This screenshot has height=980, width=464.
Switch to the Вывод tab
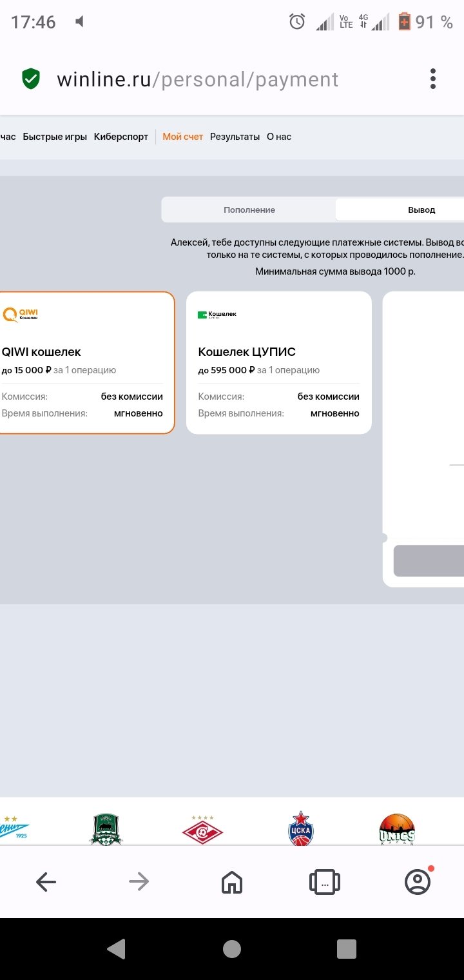point(421,210)
